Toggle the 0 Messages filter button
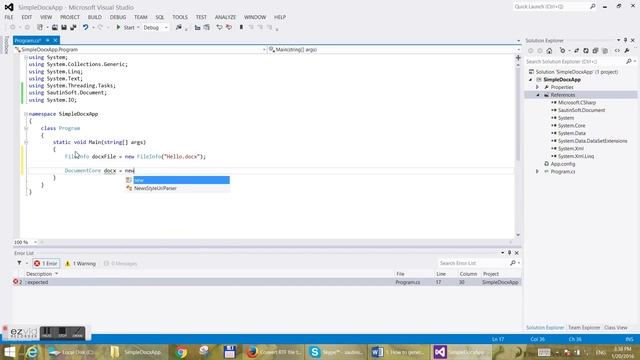This screenshot has width=640, height=360. pos(120,264)
